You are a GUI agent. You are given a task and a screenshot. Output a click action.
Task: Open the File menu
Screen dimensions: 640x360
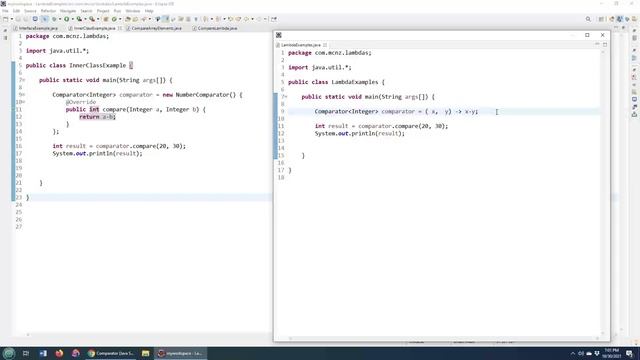click(x=5, y=11)
